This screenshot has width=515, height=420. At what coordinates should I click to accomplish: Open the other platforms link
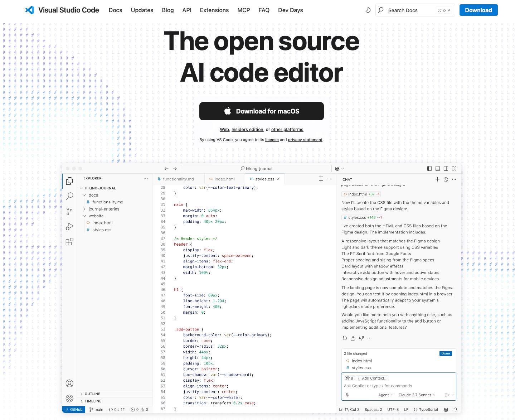287,129
